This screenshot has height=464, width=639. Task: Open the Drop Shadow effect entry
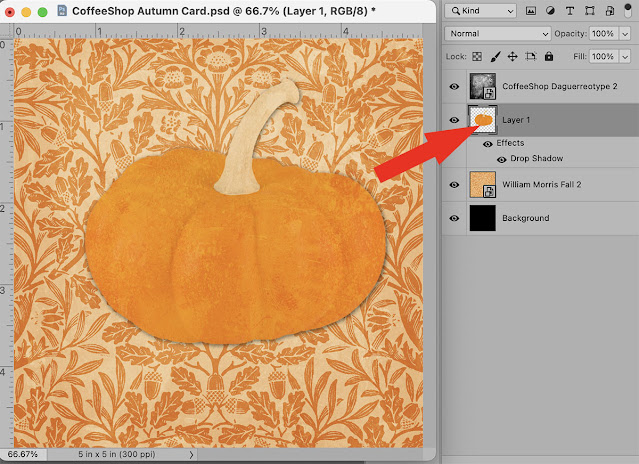click(x=537, y=158)
